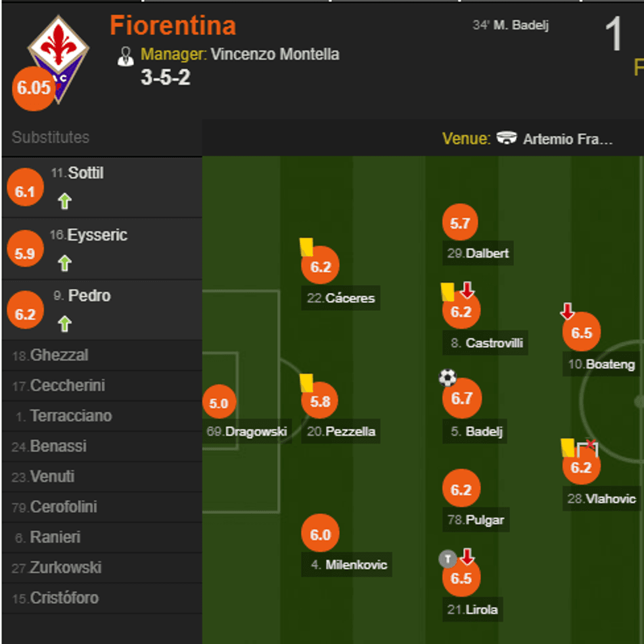This screenshot has width=644, height=644.
Task: Click the stadium venue icon
Action: click(507, 139)
